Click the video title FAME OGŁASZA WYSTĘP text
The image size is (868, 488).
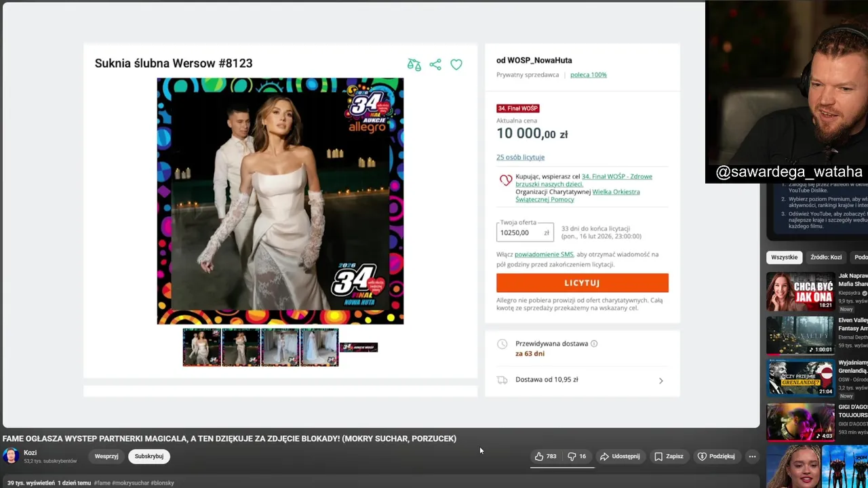pyautogui.click(x=229, y=439)
